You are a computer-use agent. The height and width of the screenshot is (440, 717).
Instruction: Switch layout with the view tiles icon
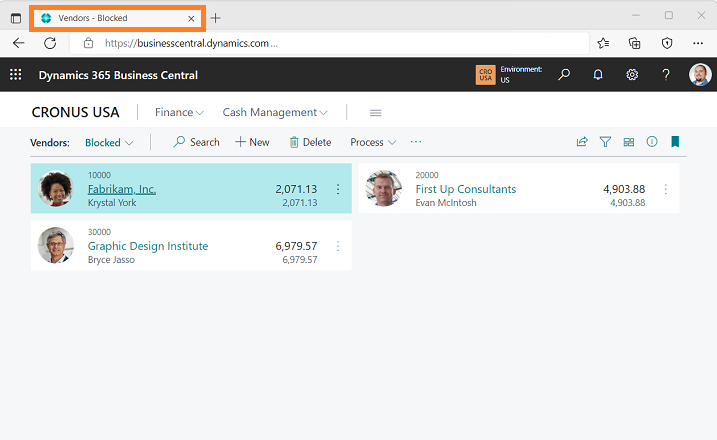[629, 142]
